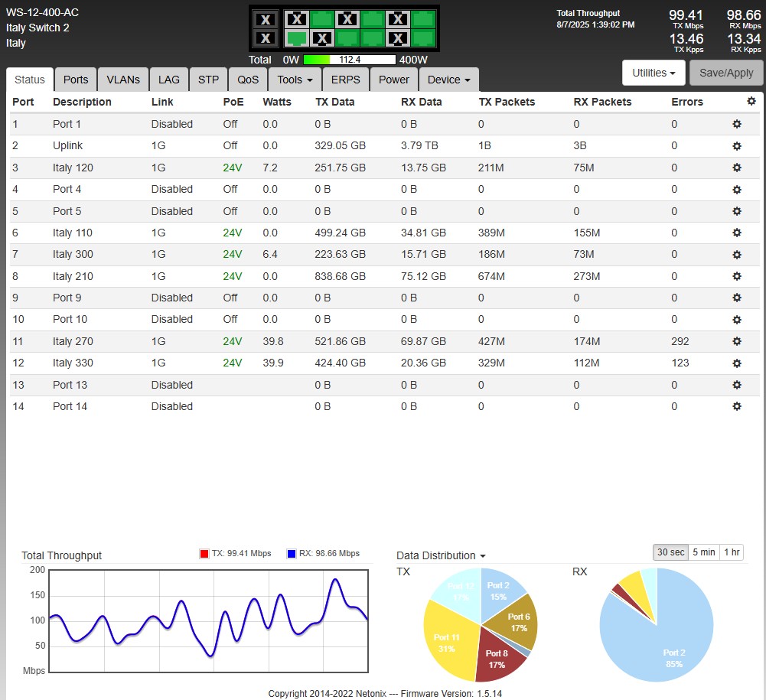
Task: Open gear settings for Italy 270 row
Action: [x=737, y=341]
